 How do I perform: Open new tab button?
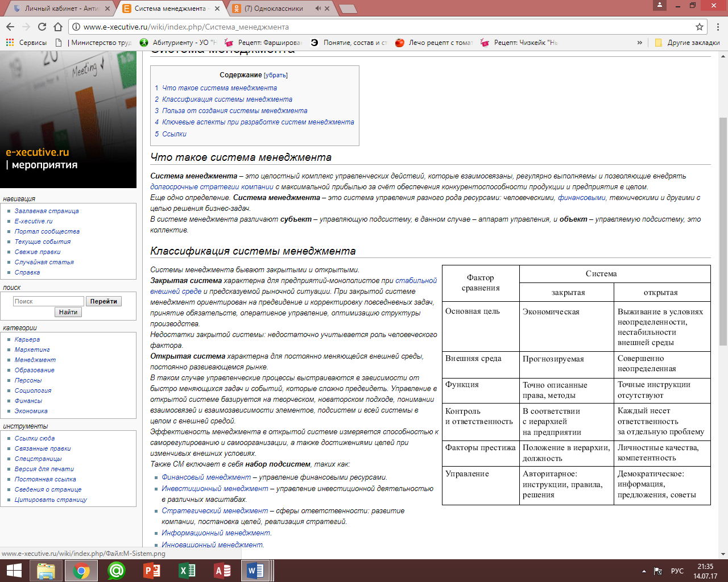348,9
